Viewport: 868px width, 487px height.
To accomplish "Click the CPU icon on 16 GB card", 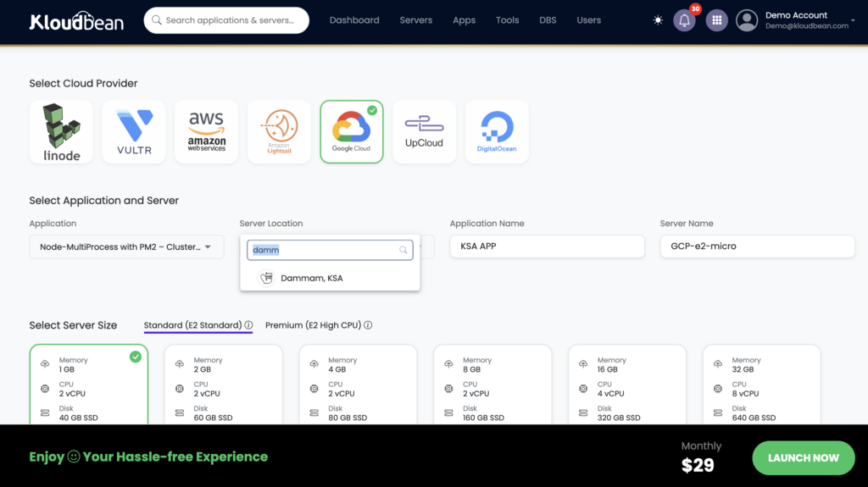I will (583, 389).
